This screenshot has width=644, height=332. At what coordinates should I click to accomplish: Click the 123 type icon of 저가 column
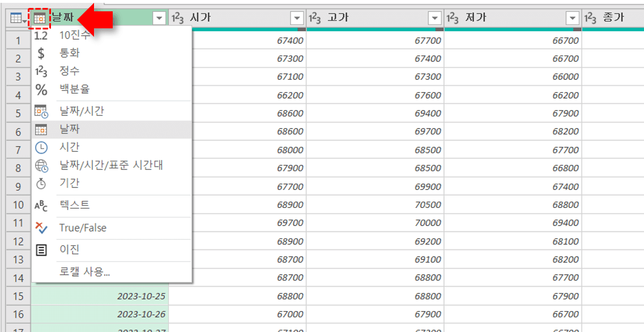453,18
